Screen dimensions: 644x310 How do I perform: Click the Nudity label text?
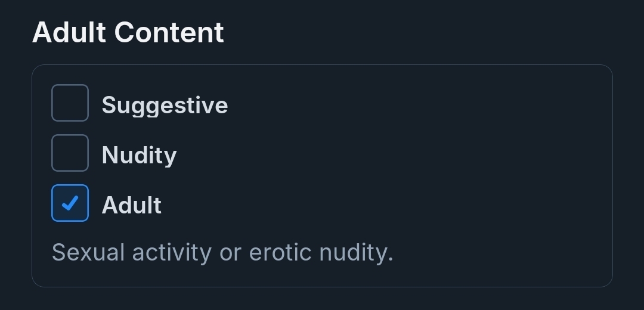click(x=139, y=156)
